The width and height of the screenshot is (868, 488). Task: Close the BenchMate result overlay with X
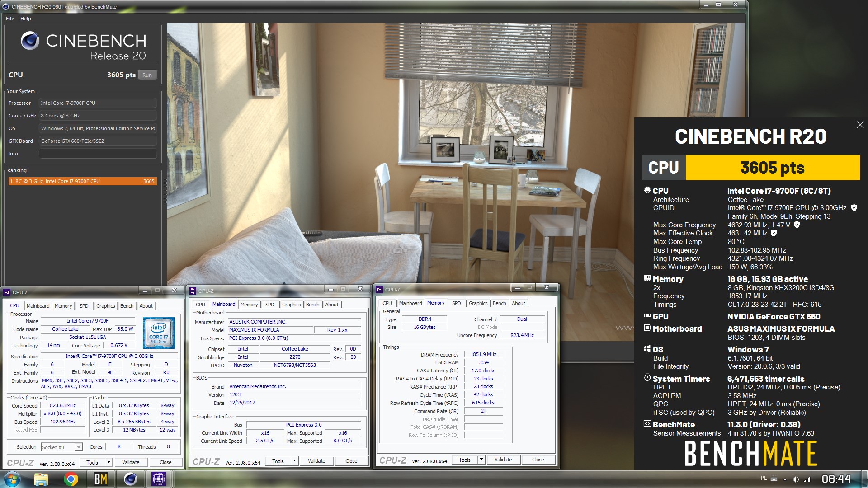tap(860, 125)
